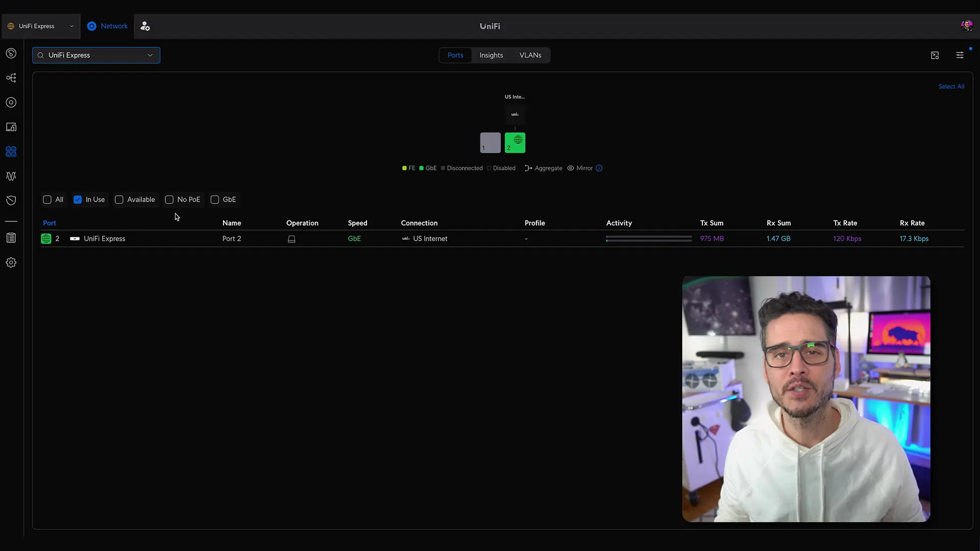Sort by the Rx Rate column header

click(912, 223)
